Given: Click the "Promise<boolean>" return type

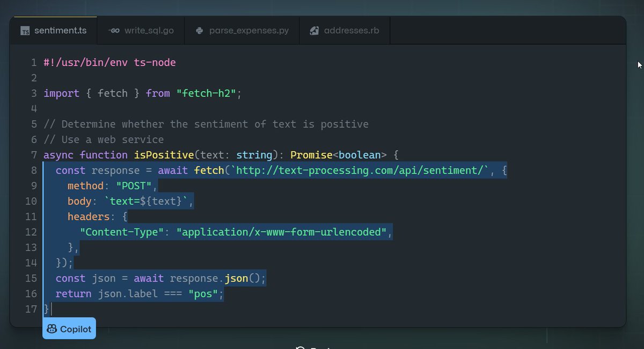Looking at the screenshot, I should point(339,155).
